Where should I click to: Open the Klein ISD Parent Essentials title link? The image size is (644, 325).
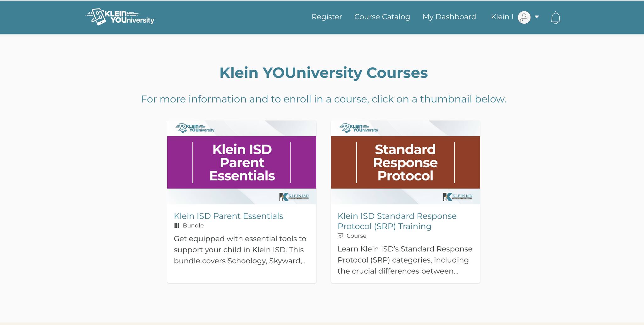click(x=229, y=216)
